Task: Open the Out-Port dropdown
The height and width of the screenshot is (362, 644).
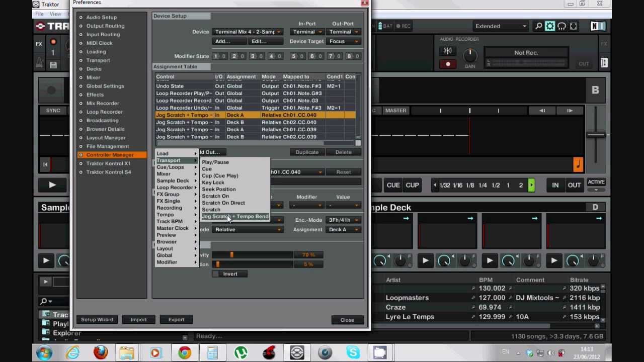Action: (x=343, y=32)
